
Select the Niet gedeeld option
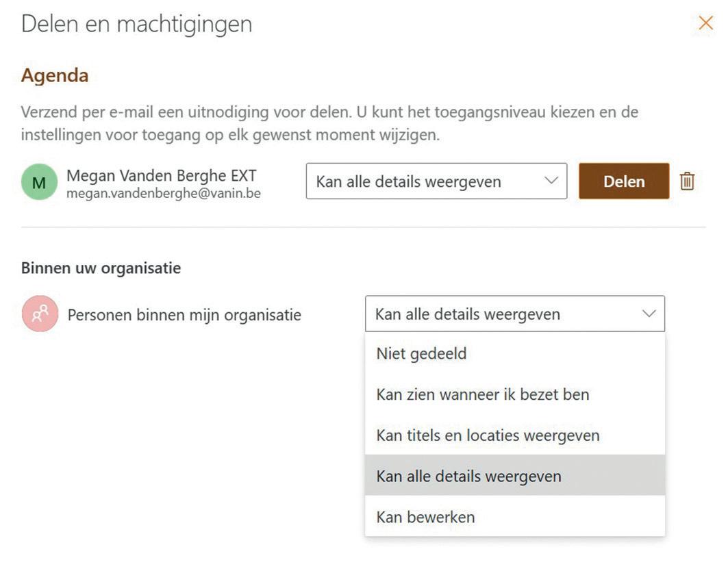coord(421,354)
